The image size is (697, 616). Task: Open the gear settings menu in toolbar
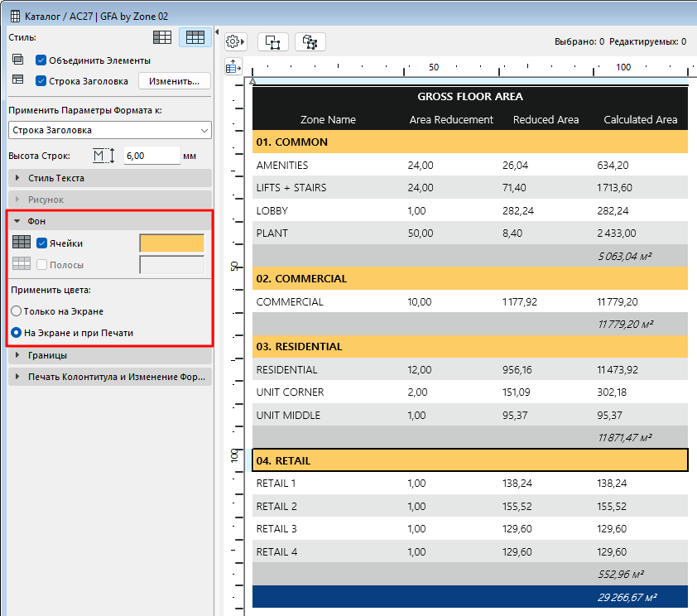click(235, 41)
